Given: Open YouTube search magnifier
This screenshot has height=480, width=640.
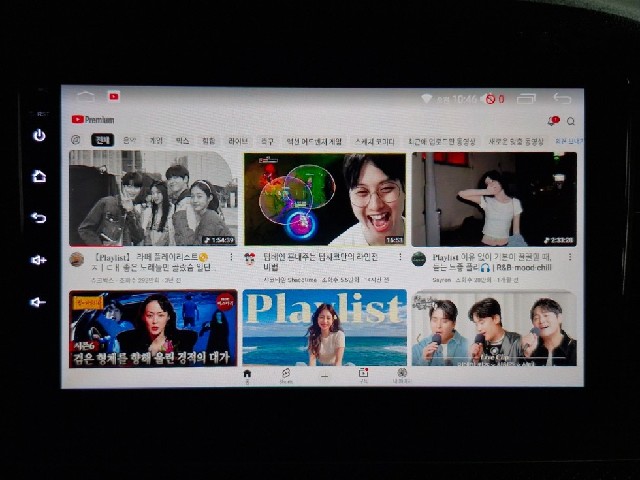Looking at the screenshot, I should click(571, 121).
